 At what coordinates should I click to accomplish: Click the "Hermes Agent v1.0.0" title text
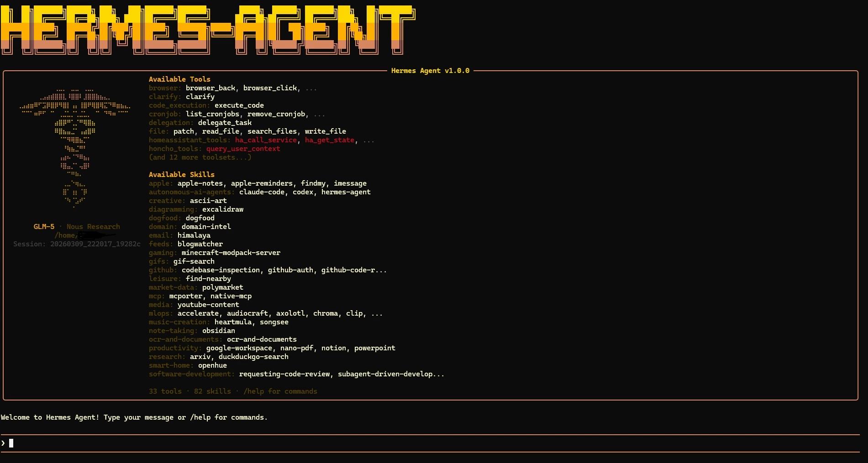point(430,71)
